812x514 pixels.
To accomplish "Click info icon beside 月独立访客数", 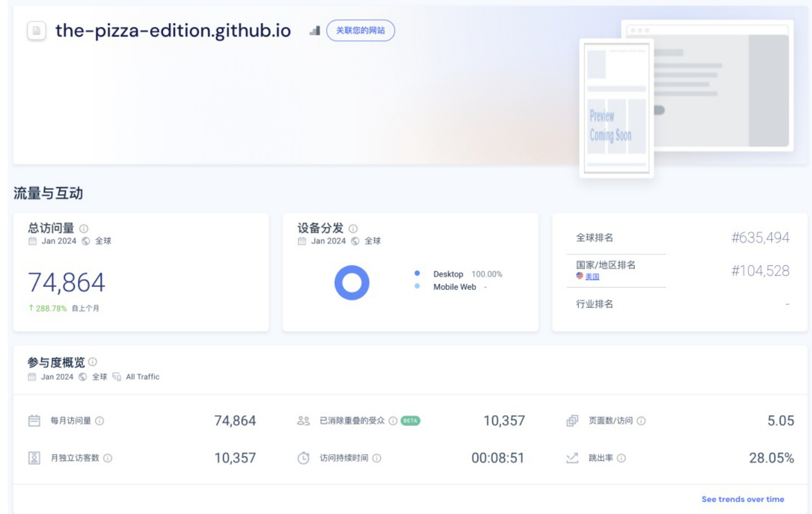I will tap(108, 458).
